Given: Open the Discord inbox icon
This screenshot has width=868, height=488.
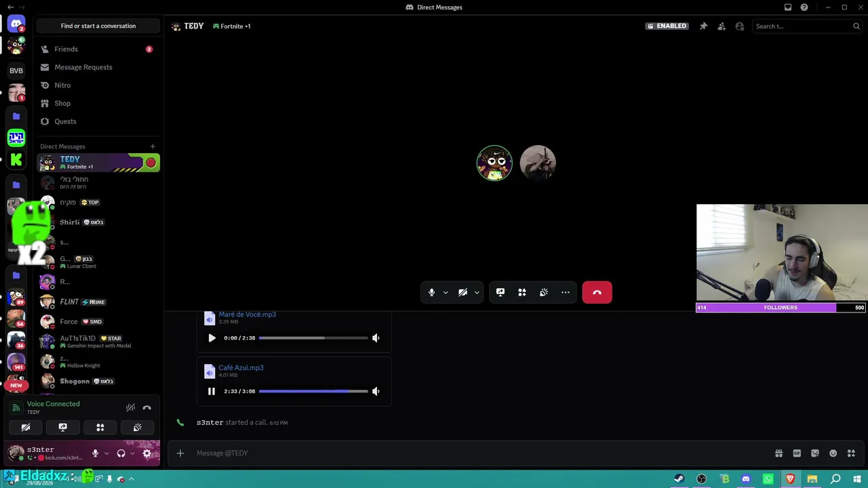Looking at the screenshot, I should (788, 7).
